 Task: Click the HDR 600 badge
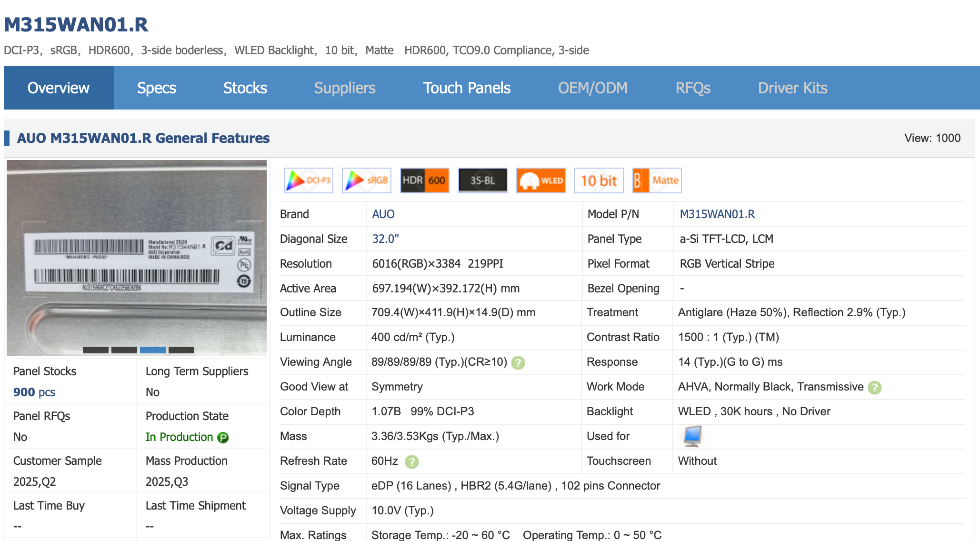pyautogui.click(x=425, y=180)
